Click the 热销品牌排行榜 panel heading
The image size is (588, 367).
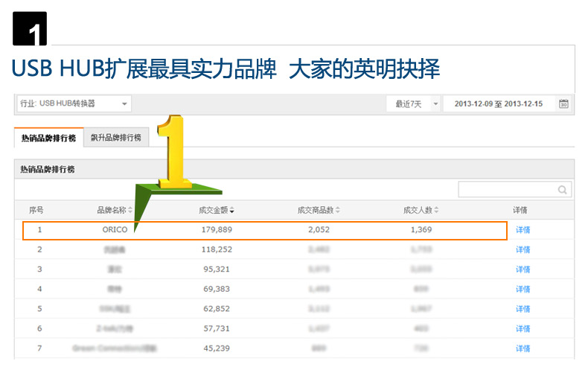[48, 170]
